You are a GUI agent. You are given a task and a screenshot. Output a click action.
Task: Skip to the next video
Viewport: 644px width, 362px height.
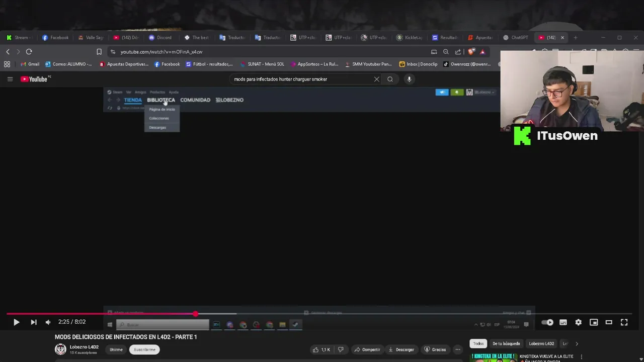click(33, 322)
